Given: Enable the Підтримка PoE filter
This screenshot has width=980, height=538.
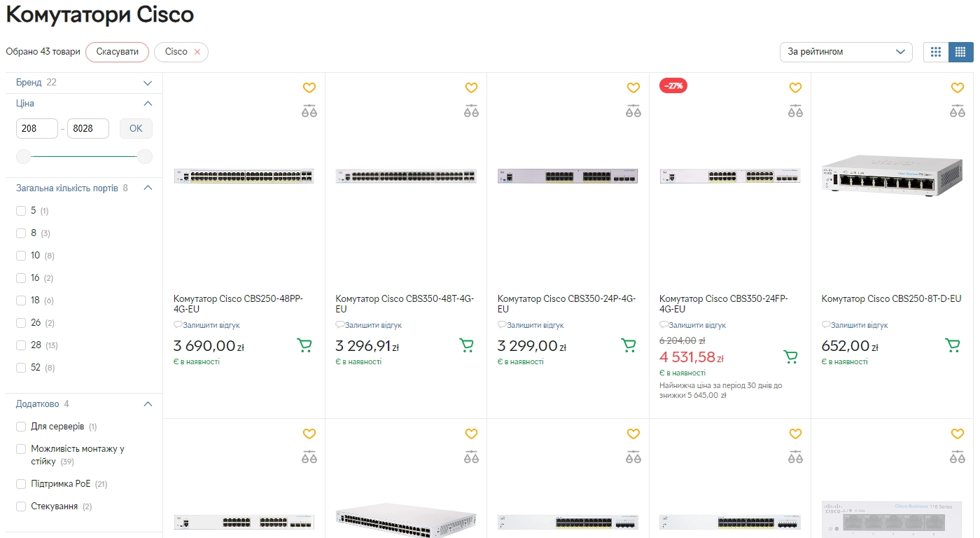Looking at the screenshot, I should [21, 484].
